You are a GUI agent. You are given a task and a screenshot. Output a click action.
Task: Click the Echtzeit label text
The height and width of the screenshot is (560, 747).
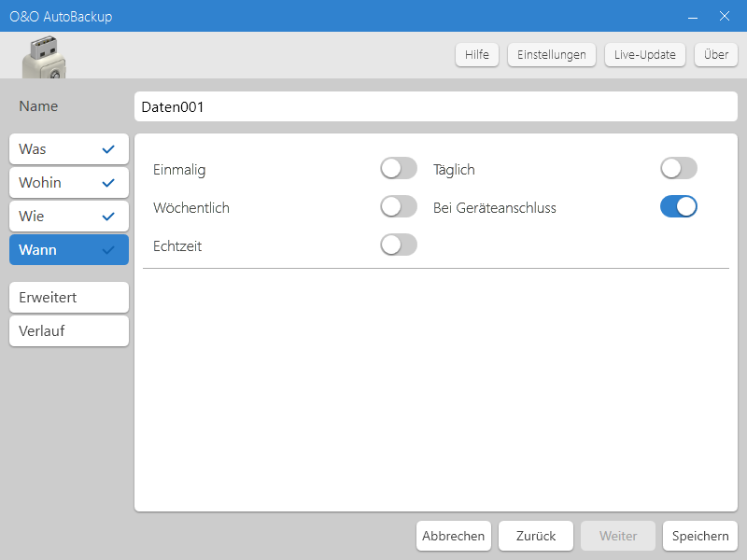[177, 246]
